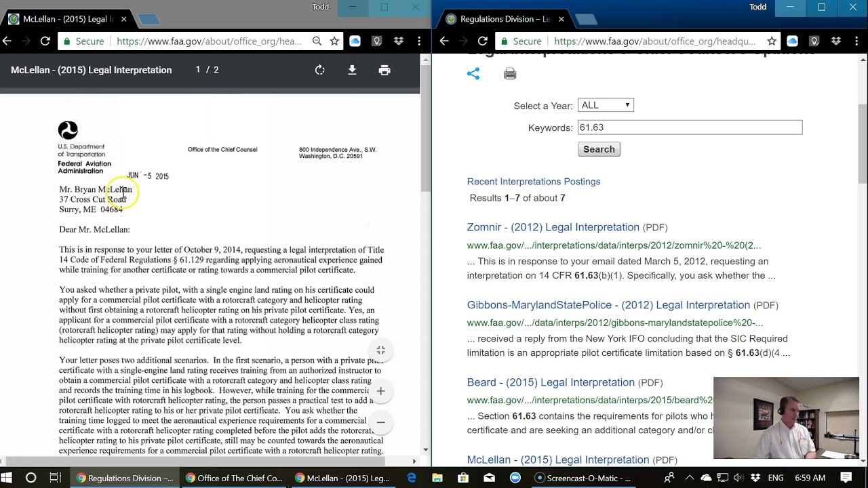The image size is (868, 488).
Task: Download the McLellan PDF document
Action: coord(352,70)
